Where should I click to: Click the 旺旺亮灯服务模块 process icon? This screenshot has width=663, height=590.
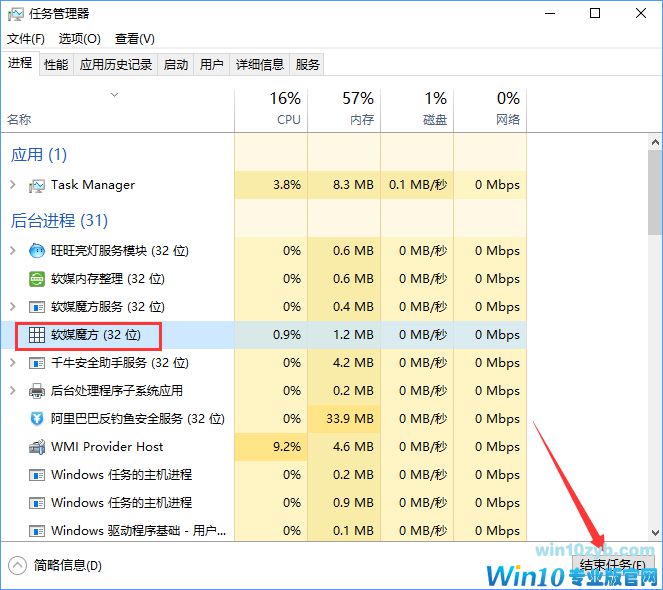tap(37, 251)
